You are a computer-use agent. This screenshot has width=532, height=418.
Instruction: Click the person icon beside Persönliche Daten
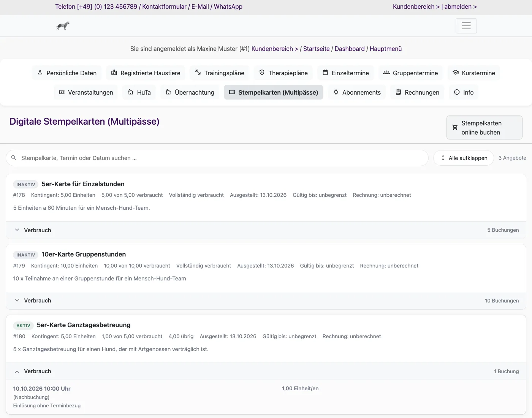pos(40,73)
